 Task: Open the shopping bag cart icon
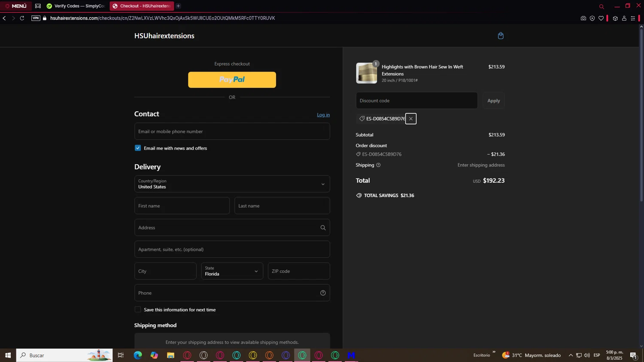coord(501,36)
